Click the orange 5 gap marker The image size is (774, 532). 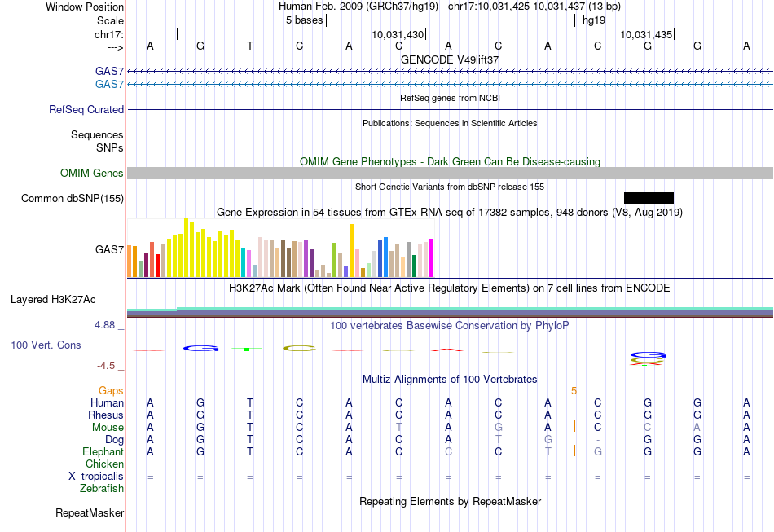[574, 391]
